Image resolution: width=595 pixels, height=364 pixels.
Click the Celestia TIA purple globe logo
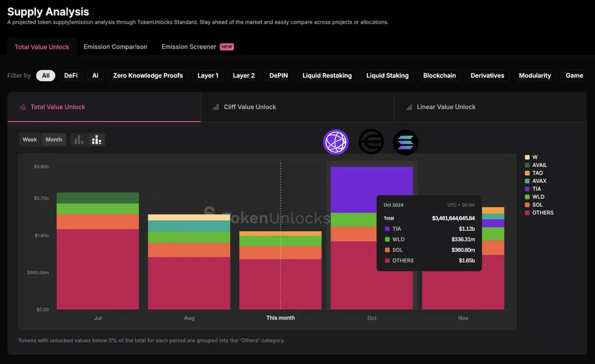(336, 142)
